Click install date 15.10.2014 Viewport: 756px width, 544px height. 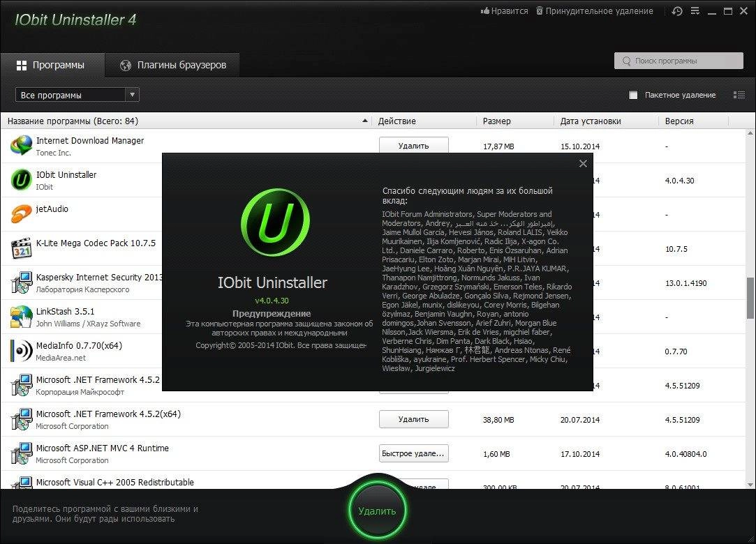click(x=580, y=146)
